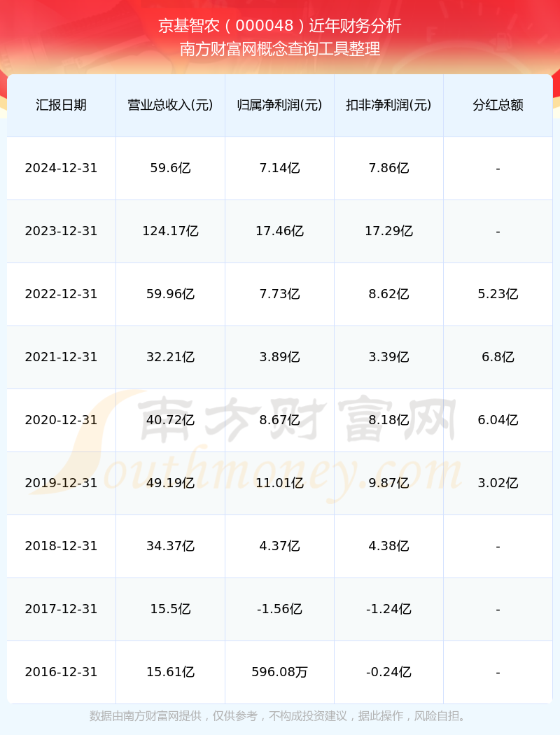
Task: Click the value 4.38亿
Action: [x=389, y=546]
